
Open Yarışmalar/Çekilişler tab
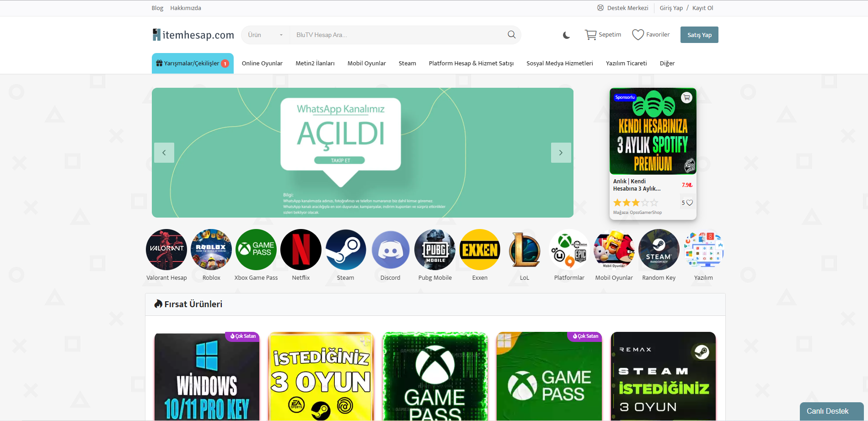tap(193, 63)
